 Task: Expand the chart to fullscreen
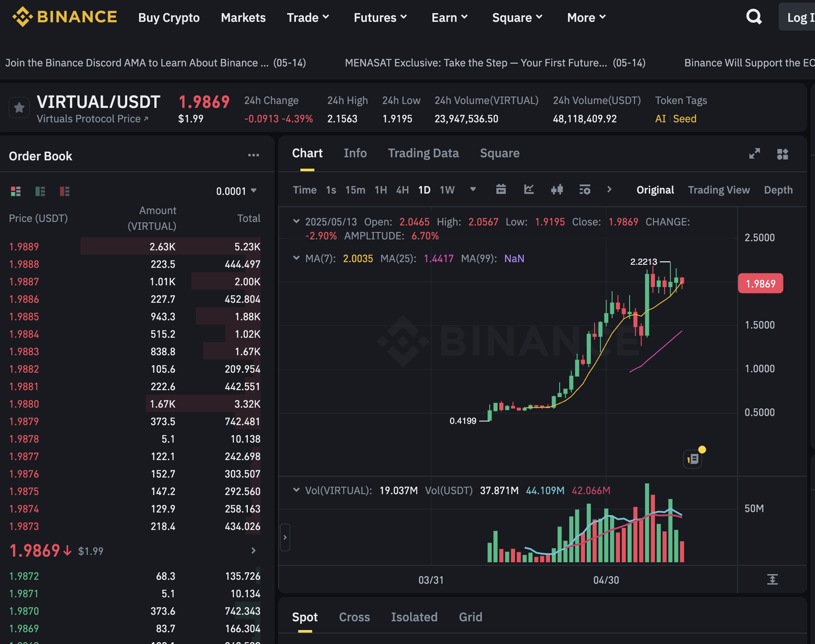coord(755,153)
